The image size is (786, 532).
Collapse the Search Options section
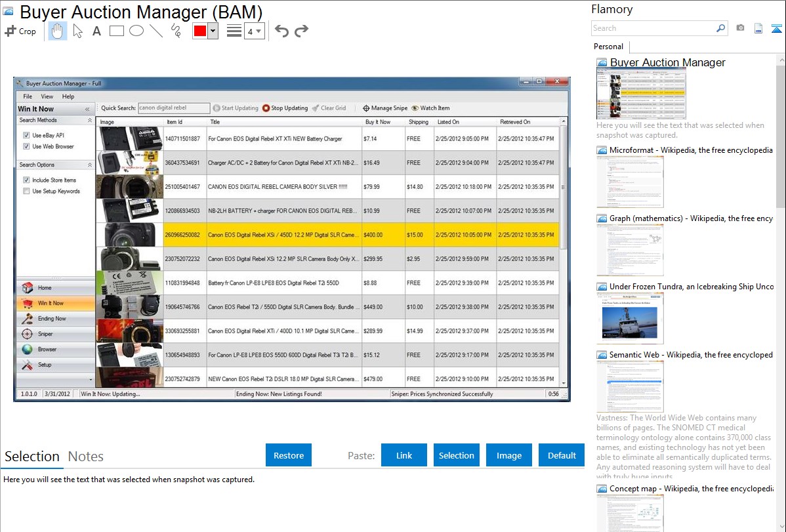[x=90, y=165]
